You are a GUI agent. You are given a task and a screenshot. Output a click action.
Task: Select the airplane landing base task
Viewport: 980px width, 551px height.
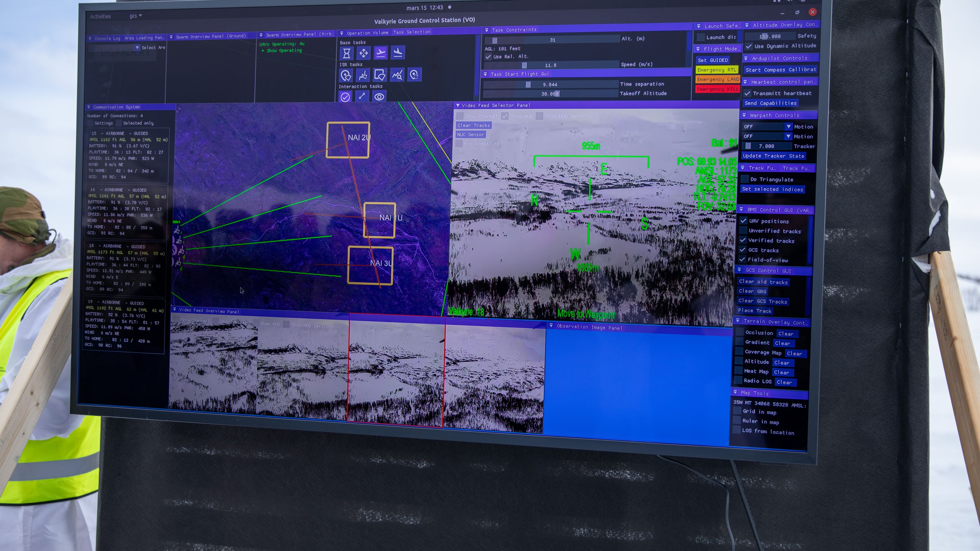click(x=397, y=52)
